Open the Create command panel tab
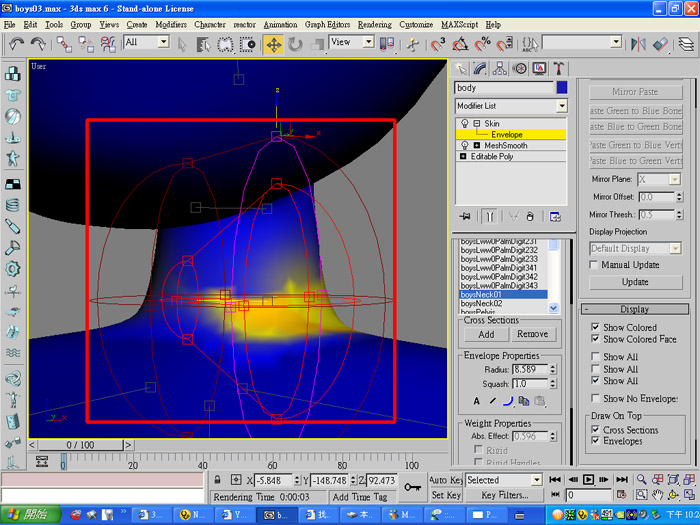This screenshot has width=700, height=525. click(460, 68)
